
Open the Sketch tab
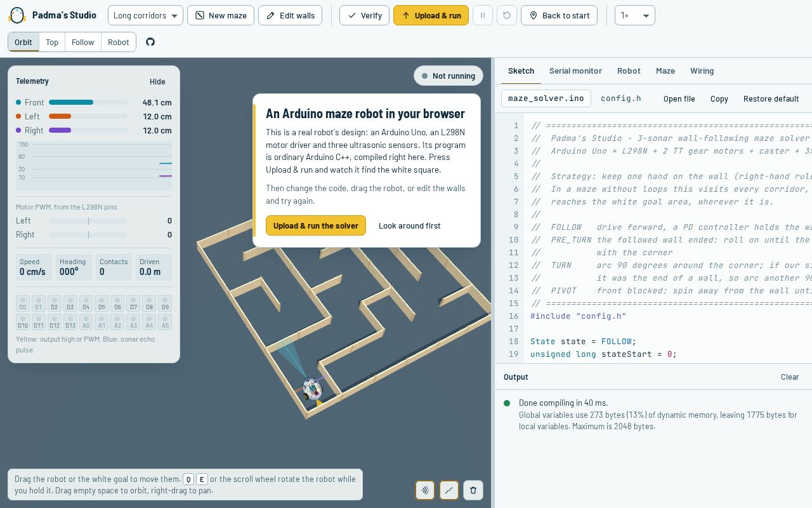[x=521, y=70]
